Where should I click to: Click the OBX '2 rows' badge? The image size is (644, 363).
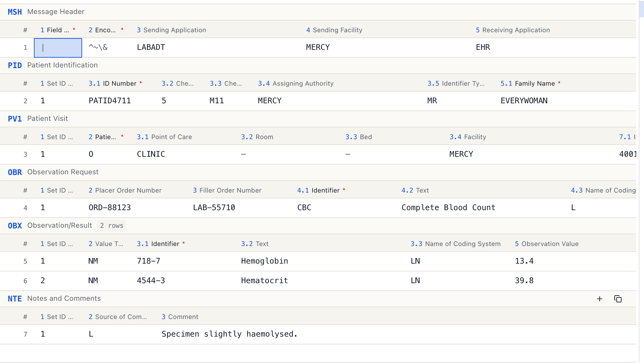coord(111,225)
